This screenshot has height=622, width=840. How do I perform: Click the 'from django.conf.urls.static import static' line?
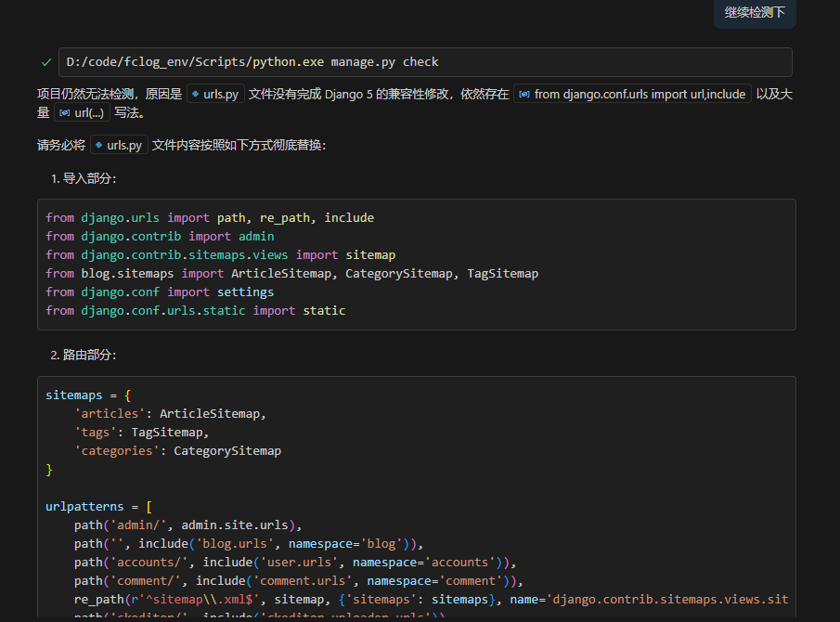tap(195, 310)
